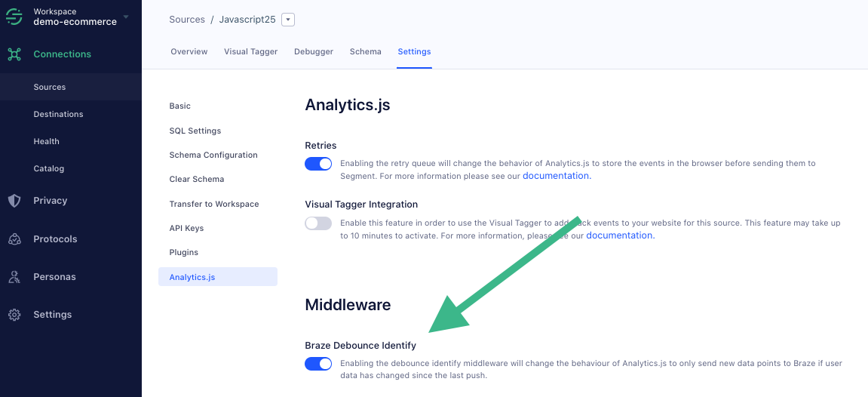Open Schema Configuration settings

tap(213, 155)
